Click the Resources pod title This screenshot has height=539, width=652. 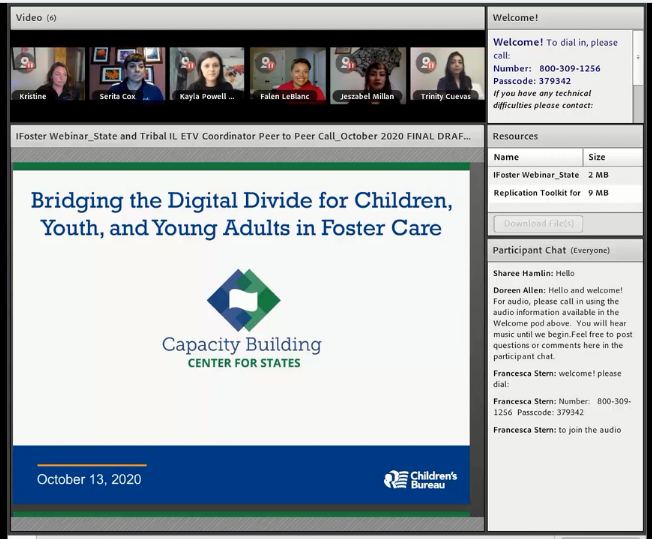coord(515,136)
